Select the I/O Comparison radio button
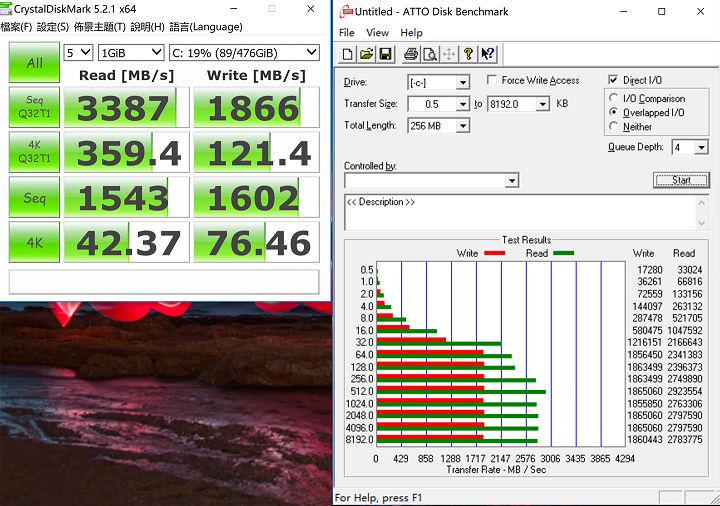Screen dimensions: 720x506 [614, 98]
